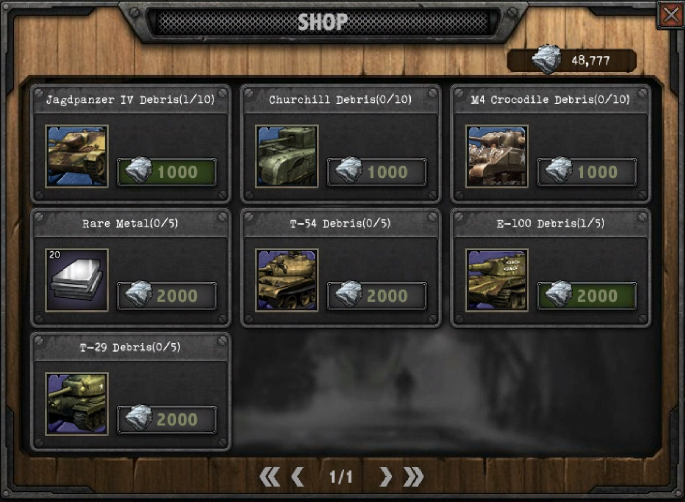The image size is (685, 502).
Task: Go to the next shop page
Action: (x=386, y=477)
